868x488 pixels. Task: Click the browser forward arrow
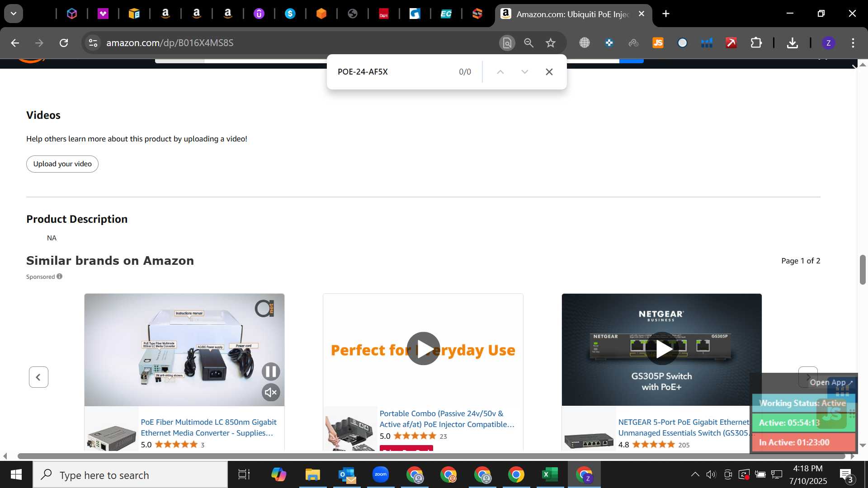(x=39, y=43)
